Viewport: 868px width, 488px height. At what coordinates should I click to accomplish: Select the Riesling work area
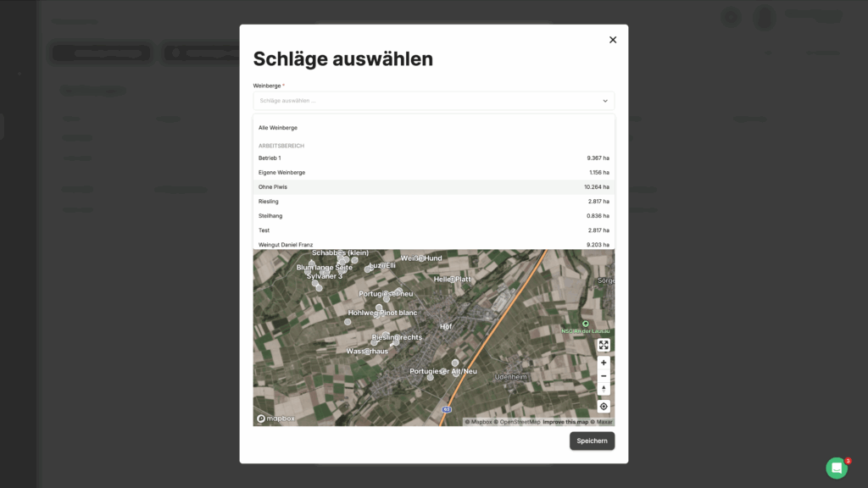tap(269, 202)
